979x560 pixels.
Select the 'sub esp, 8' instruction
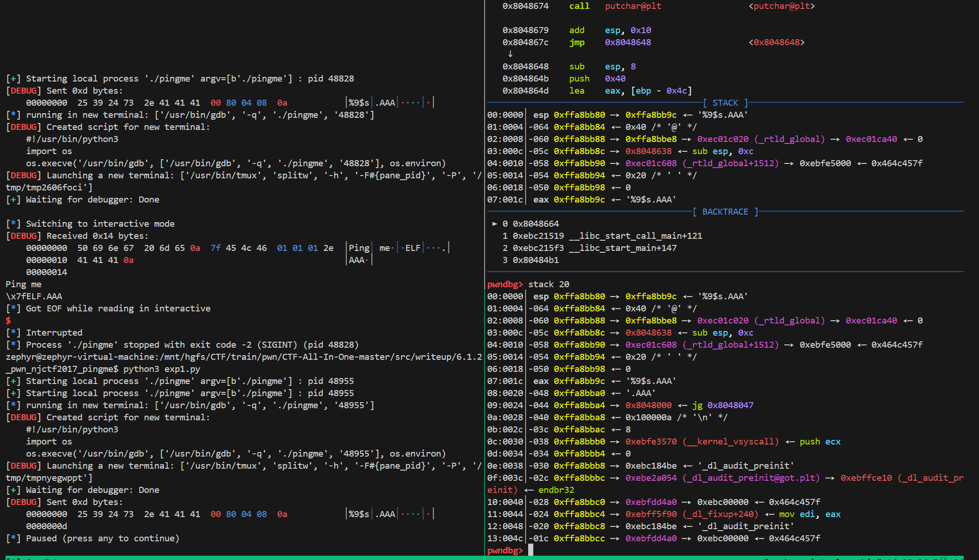click(x=602, y=67)
